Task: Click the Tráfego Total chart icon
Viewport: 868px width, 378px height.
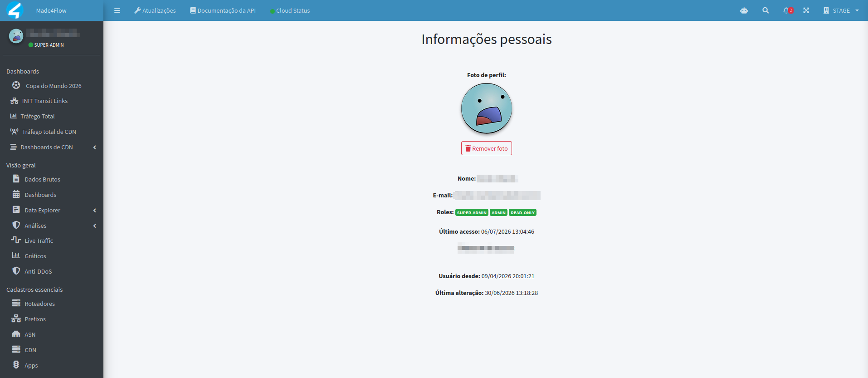Action: [14, 116]
